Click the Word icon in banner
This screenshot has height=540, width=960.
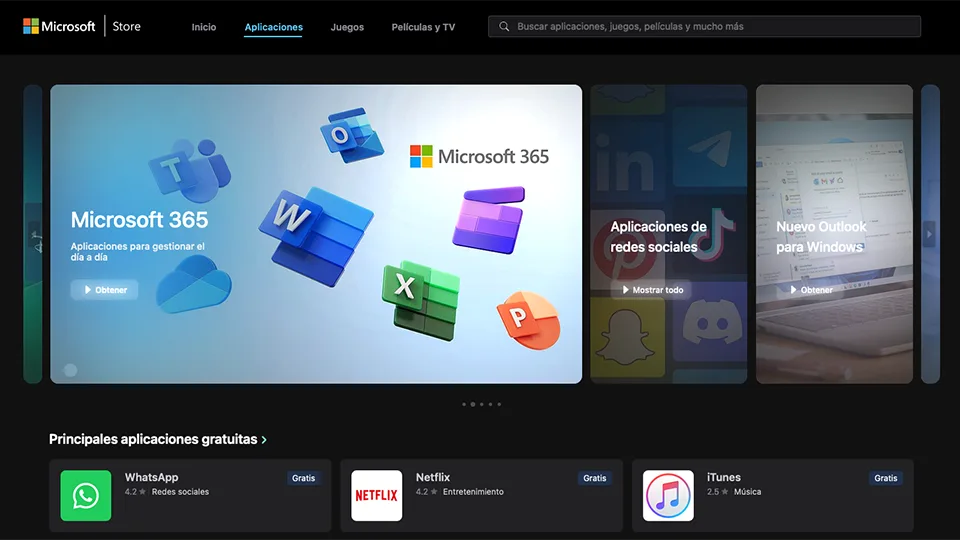[x=315, y=236]
